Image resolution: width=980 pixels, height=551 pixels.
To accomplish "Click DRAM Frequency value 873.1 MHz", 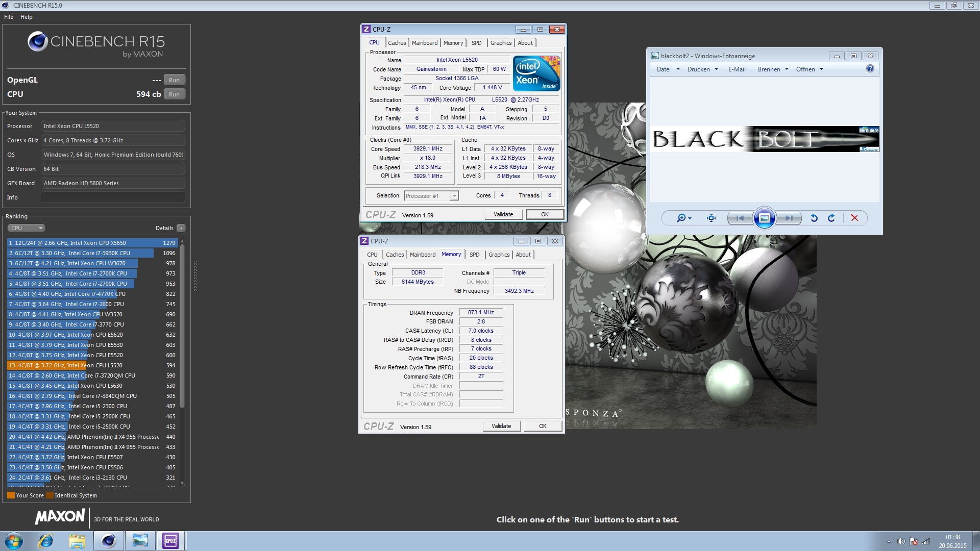I will 481,312.
